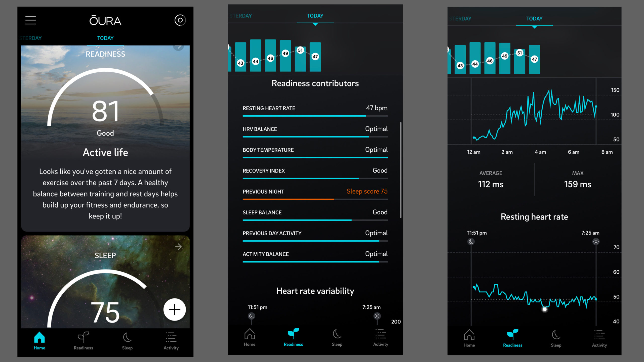This screenshot has height=362, width=644.
Task: Open the hamburger menu icon
Action: pos(31,20)
